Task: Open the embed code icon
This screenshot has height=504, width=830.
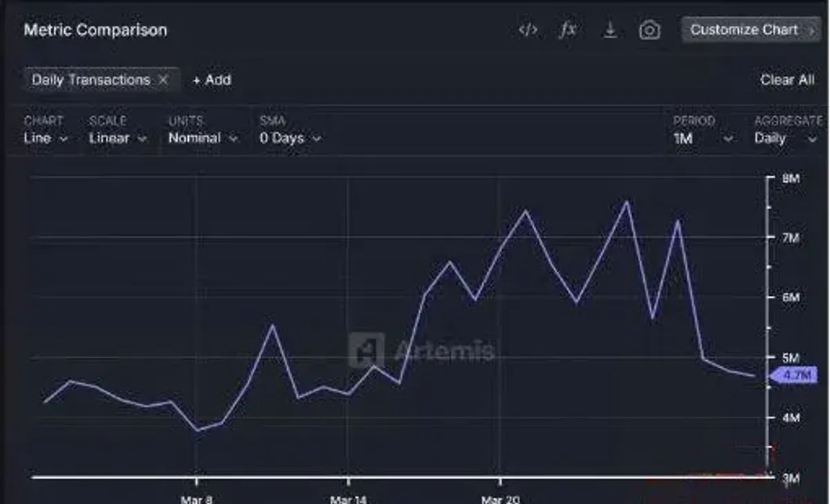Action: click(x=528, y=30)
